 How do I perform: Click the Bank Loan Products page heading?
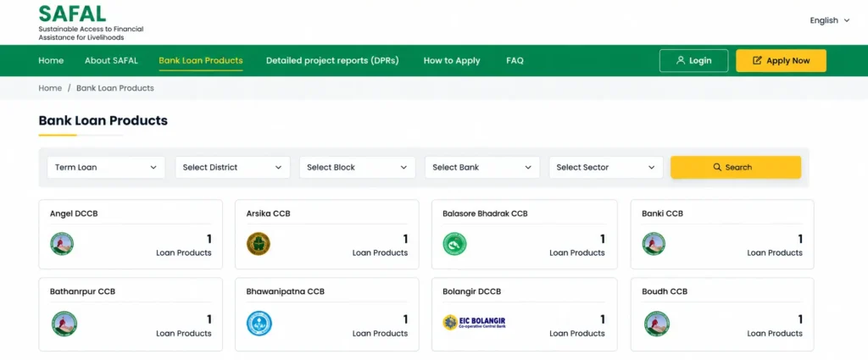click(x=103, y=120)
